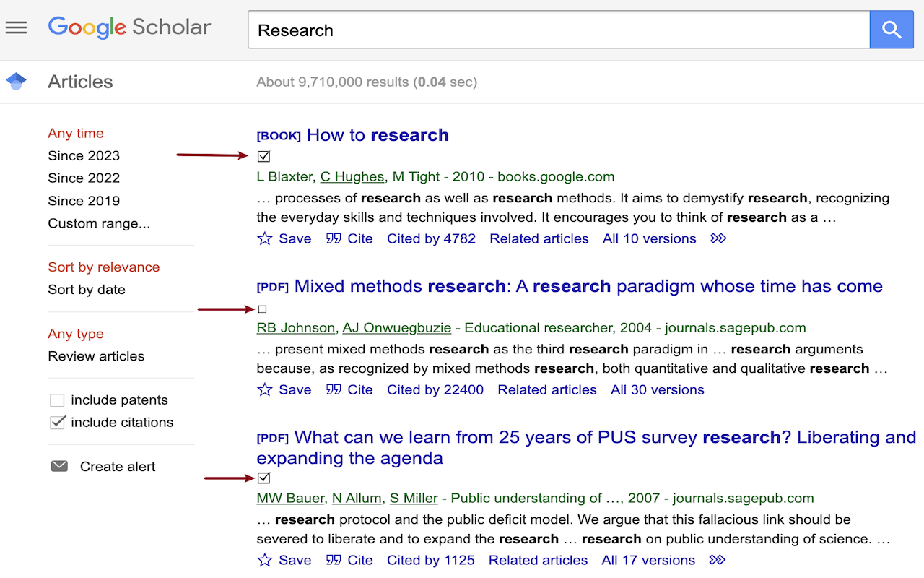Open Related articles for PUS survey research
Viewport: 924px width, 578px height.
point(539,560)
